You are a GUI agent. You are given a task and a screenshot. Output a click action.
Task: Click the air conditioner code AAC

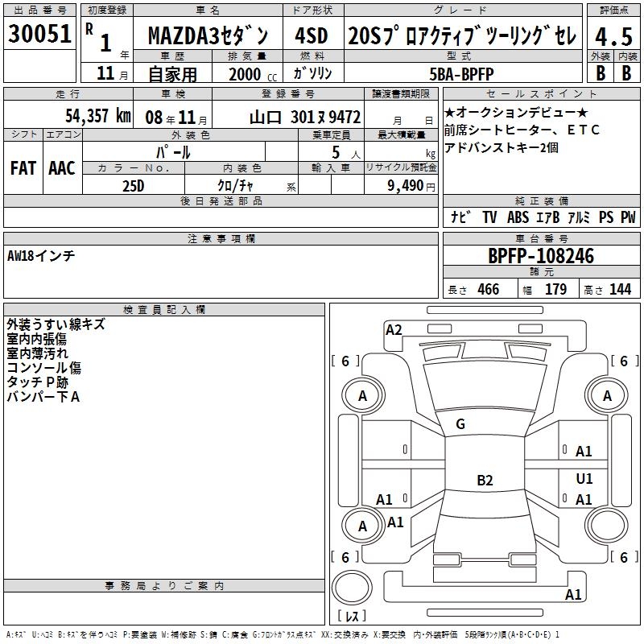62,168
